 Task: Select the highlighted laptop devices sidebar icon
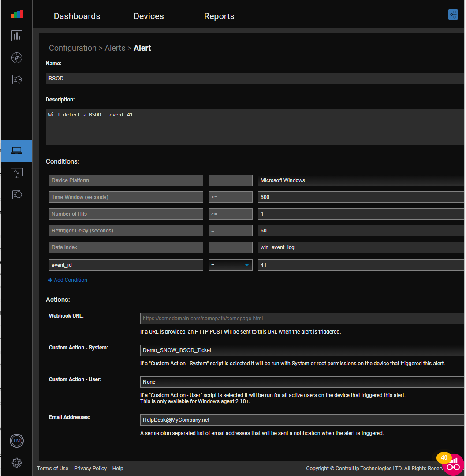click(17, 150)
